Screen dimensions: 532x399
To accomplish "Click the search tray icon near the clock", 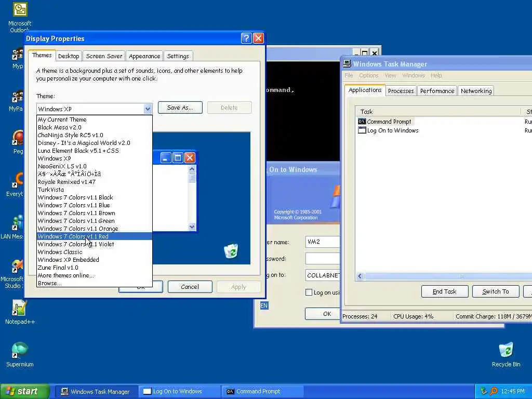I will point(494,391).
